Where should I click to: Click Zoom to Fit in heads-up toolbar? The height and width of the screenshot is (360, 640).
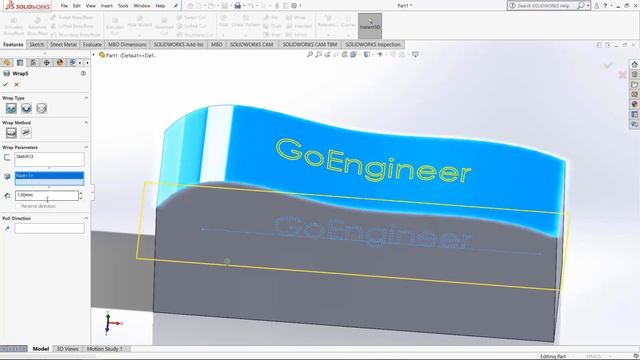pos(310,54)
